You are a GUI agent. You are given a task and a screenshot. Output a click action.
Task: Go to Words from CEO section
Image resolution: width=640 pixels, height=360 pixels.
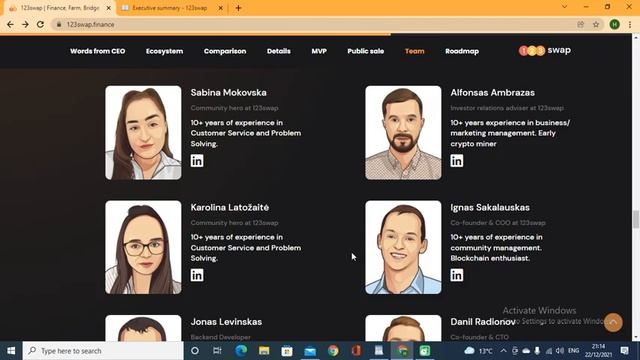point(98,51)
